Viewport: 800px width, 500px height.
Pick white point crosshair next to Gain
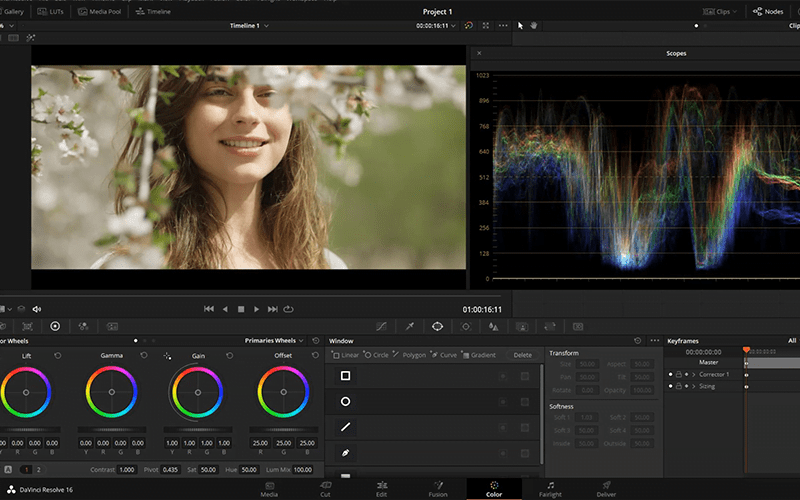click(x=167, y=356)
